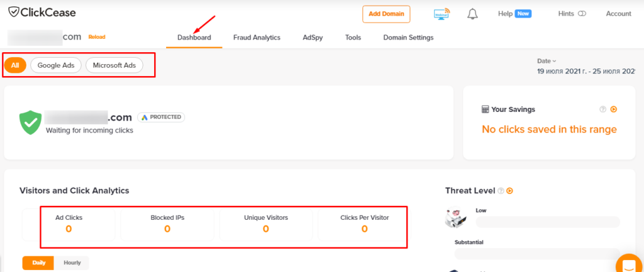Filter by Microsoft Ads
Image resolution: width=644 pixels, height=272 pixels.
click(114, 65)
